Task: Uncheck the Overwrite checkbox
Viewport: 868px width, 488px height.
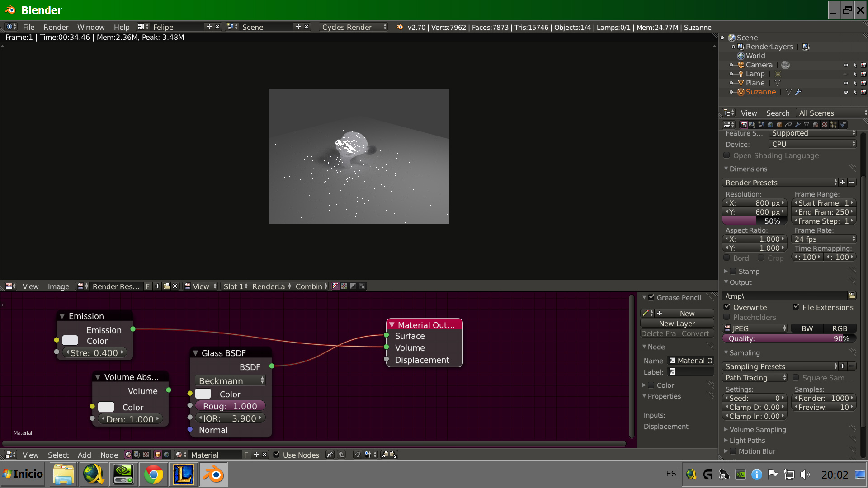Action: [727, 307]
